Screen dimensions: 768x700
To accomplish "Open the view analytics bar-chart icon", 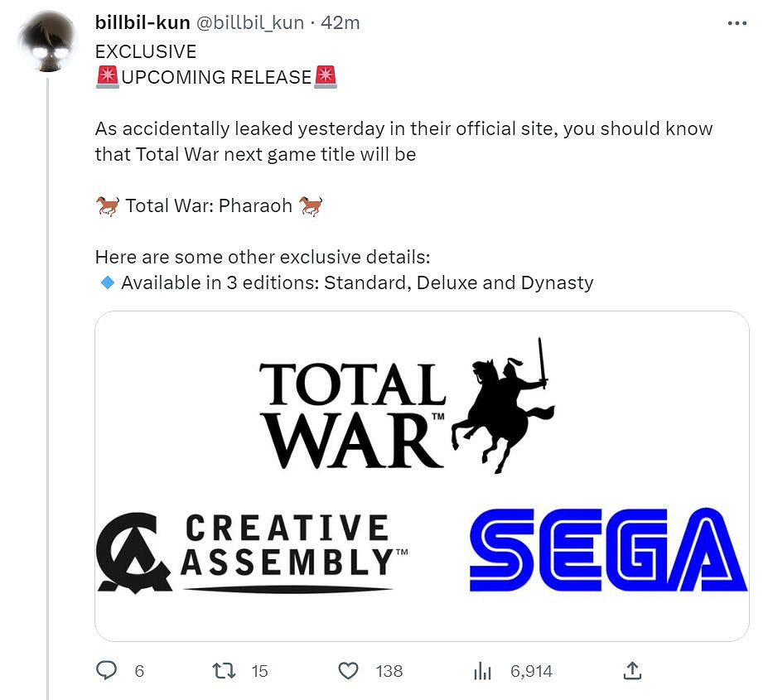I will click(482, 671).
